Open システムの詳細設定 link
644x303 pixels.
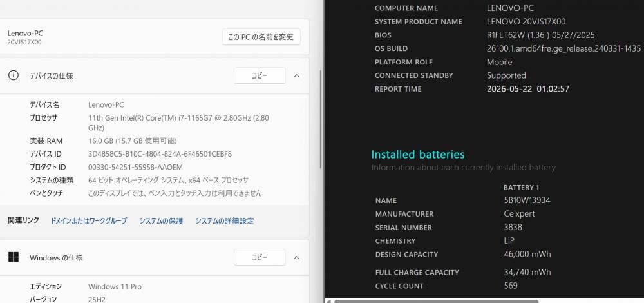click(225, 220)
